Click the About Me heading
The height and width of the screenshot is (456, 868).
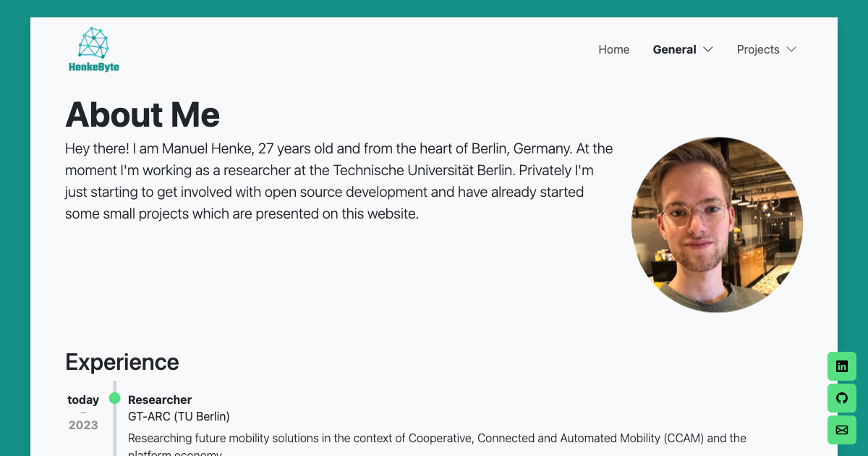pos(142,114)
